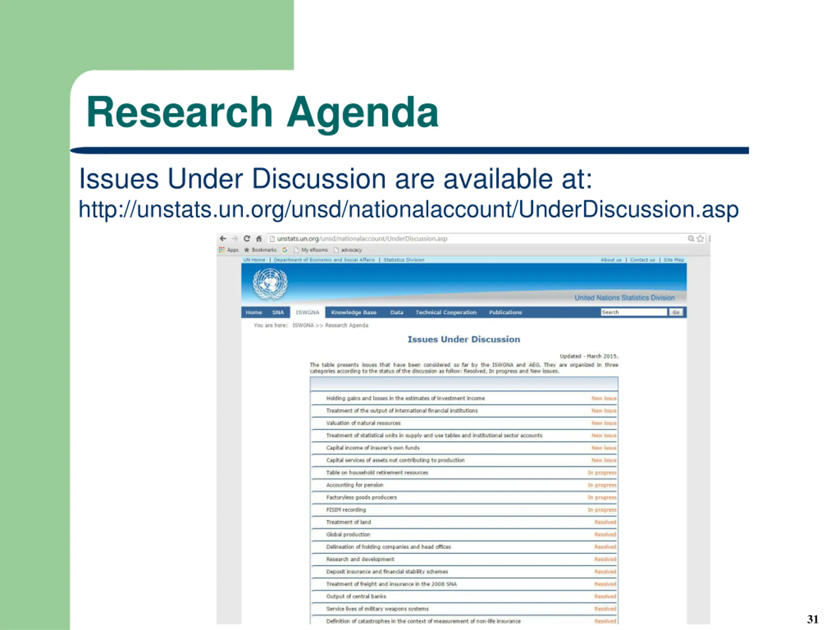Bookmark page with the star icon

[x=700, y=239]
